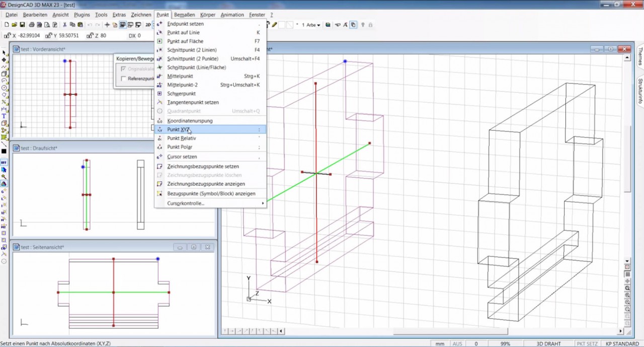The width and height of the screenshot is (644, 347).
Task: Select the Undo arrow icon
Action: (x=90, y=25)
